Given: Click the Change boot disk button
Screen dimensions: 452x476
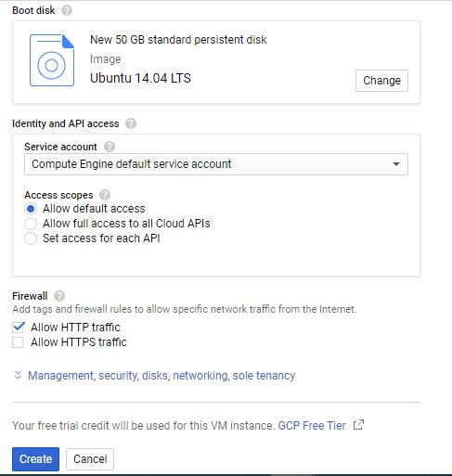Looking at the screenshot, I should pos(381,81).
